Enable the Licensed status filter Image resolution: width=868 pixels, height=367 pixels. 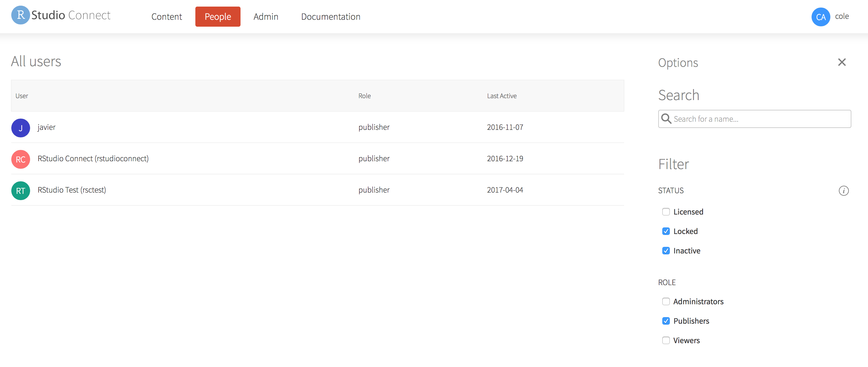click(x=666, y=212)
